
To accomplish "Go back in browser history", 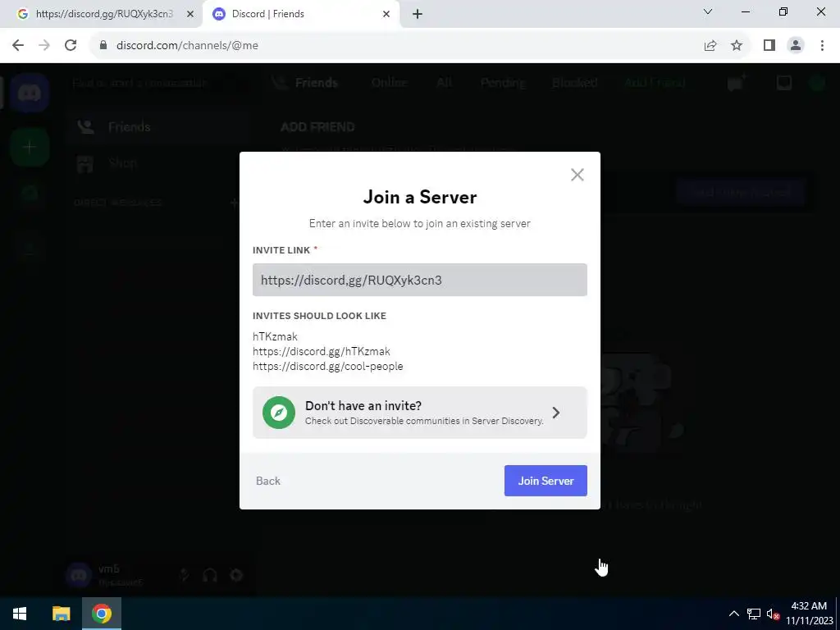I will click(18, 46).
